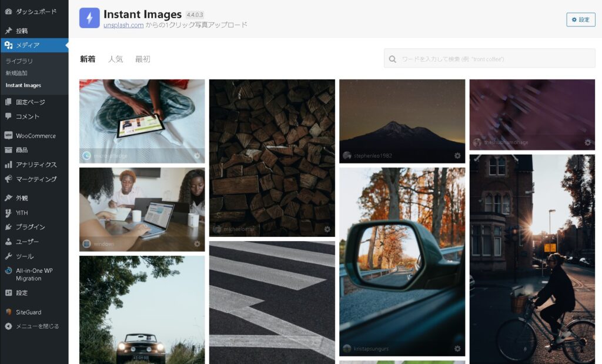This screenshot has height=364, width=602.
Task: Open WooCommerce from the sidebar
Action: pyautogui.click(x=35, y=136)
